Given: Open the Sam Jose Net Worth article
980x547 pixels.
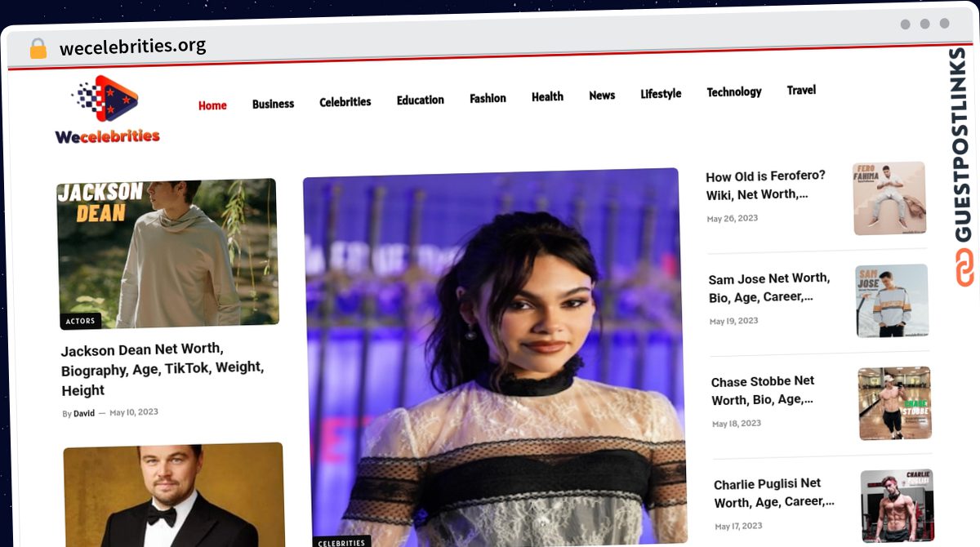Looking at the screenshot, I should tap(769, 287).
